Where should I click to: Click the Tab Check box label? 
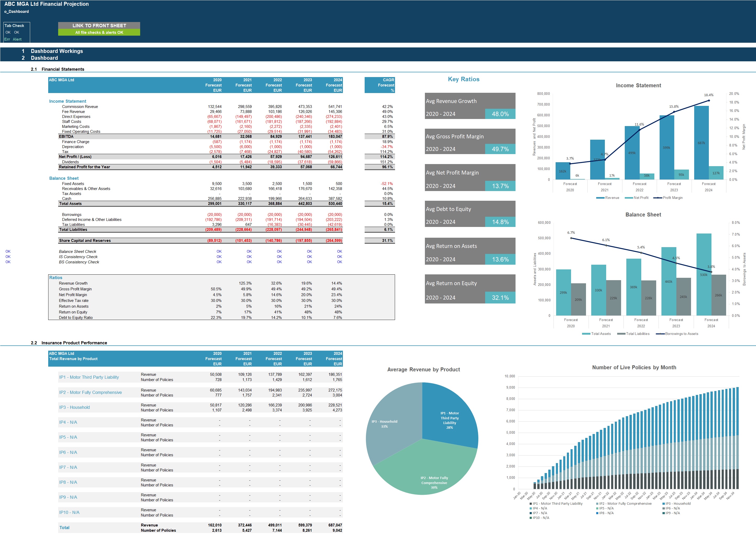coord(14,26)
